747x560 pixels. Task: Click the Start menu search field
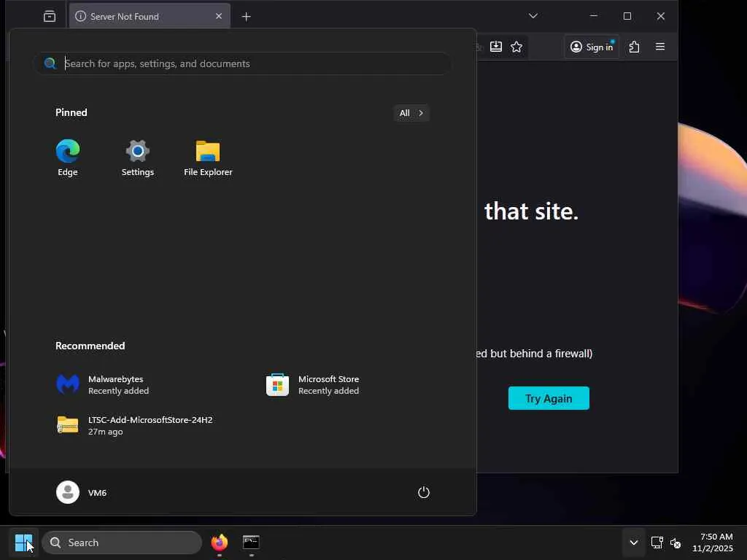tap(242, 63)
